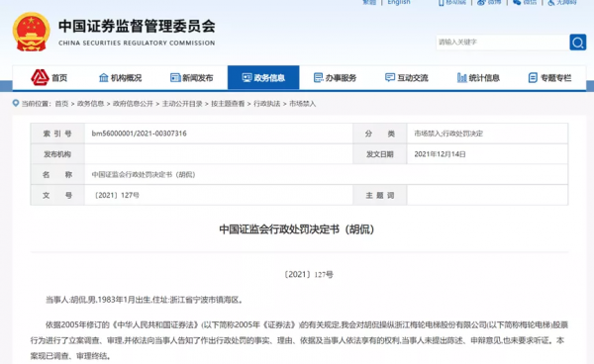594x364 pixels.
Task: Open 机构概况 via its building icon
Action: (103, 77)
